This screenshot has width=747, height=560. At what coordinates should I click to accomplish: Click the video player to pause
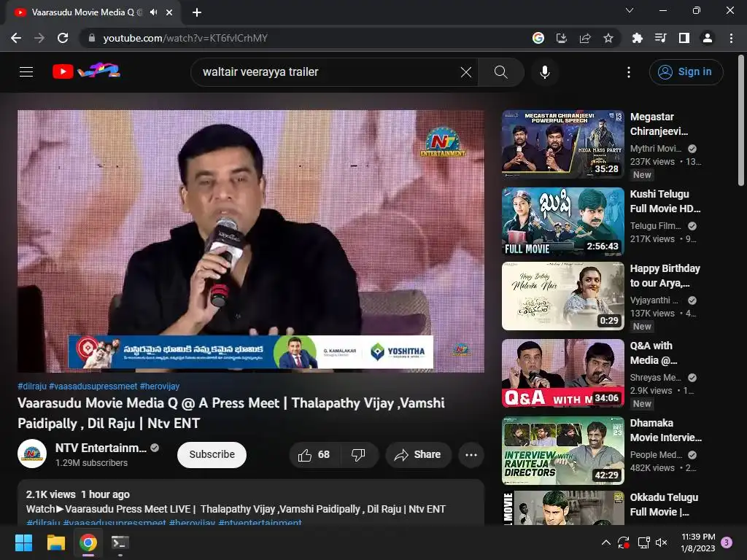tap(251, 241)
